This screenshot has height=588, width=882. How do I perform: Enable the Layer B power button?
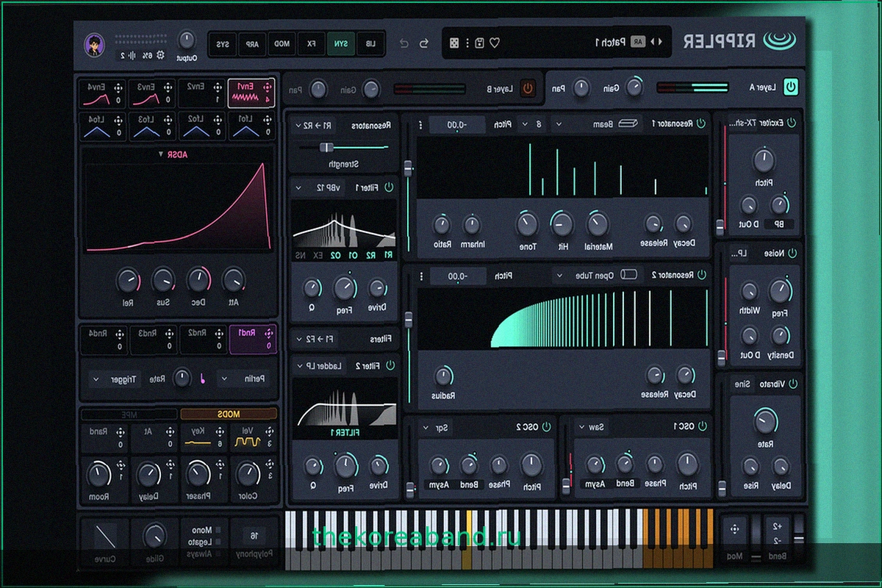528,89
